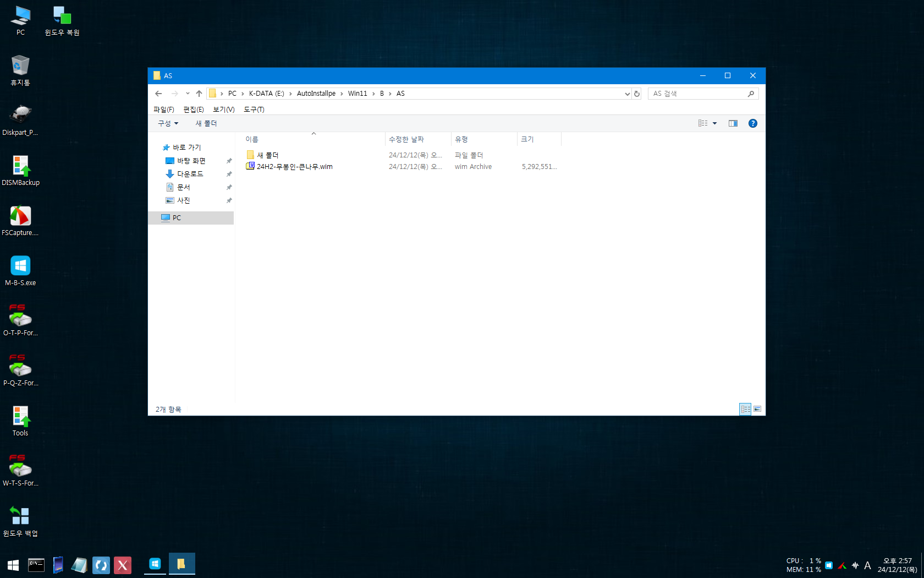Sort by 유형 column header
The image size is (924, 578).
tap(484, 139)
